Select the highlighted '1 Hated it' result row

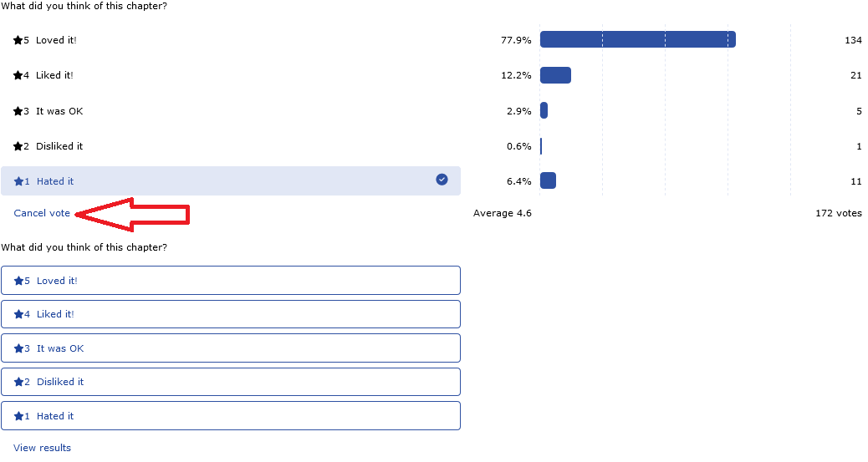[x=230, y=180]
